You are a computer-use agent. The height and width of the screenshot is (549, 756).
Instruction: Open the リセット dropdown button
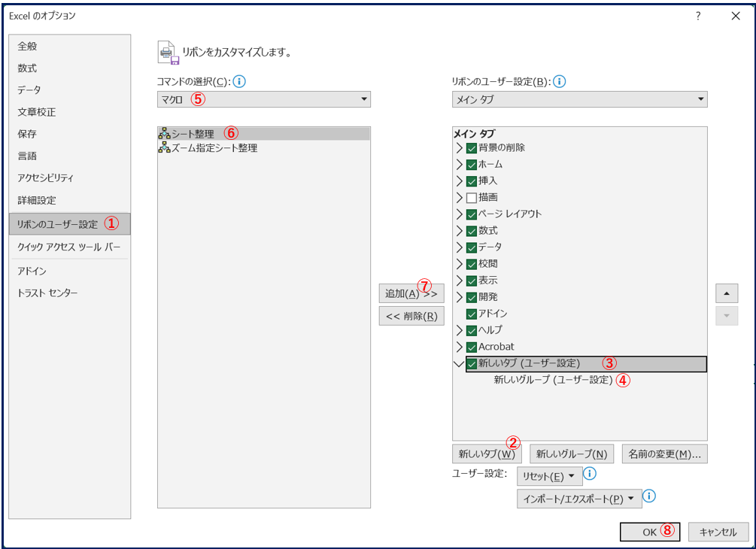click(x=550, y=476)
